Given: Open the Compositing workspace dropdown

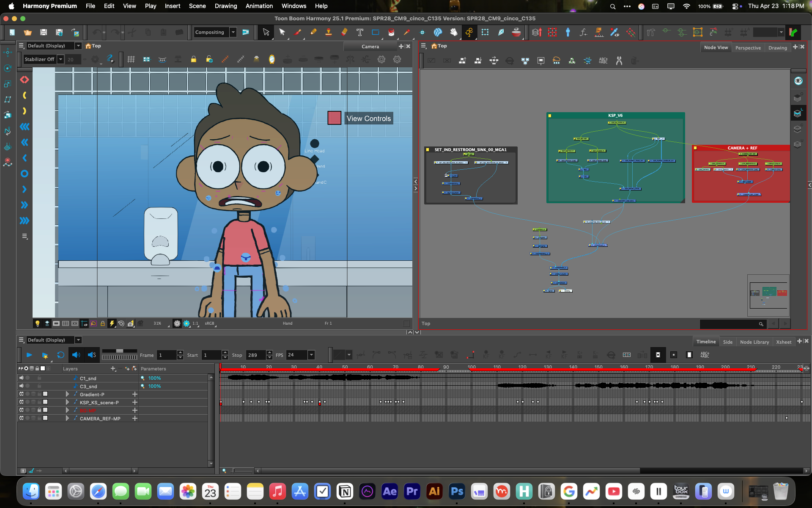Looking at the screenshot, I should click(233, 32).
